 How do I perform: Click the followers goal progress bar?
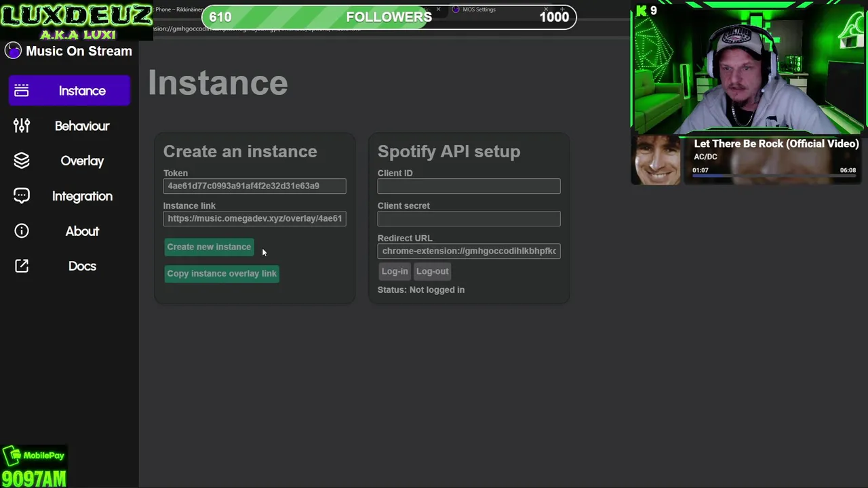[389, 17]
